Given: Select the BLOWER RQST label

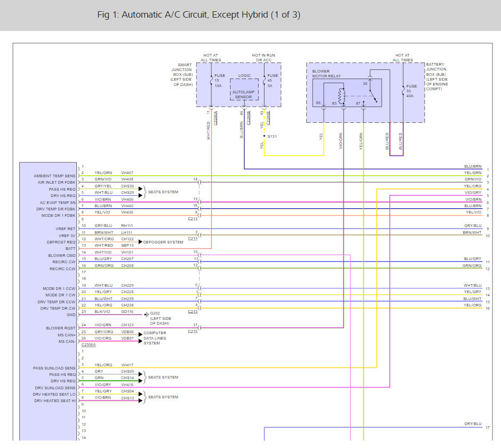Looking at the screenshot, I should coord(61,328).
